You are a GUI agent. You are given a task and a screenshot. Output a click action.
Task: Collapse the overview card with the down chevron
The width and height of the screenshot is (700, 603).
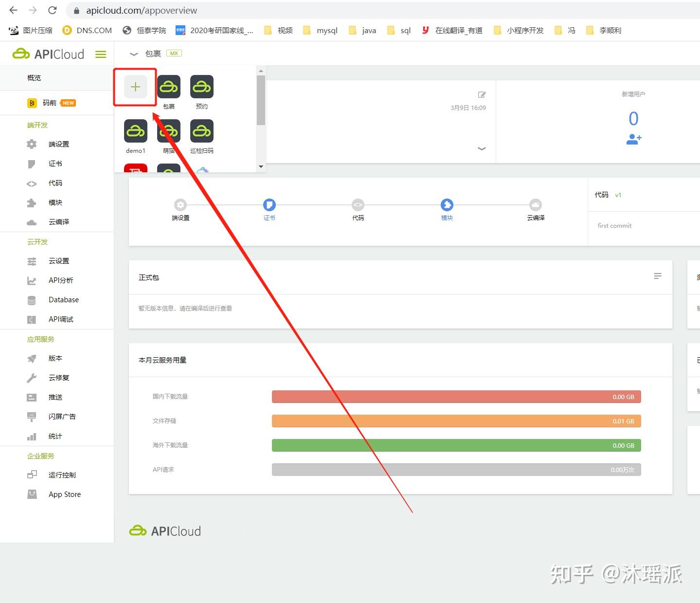pyautogui.click(x=481, y=148)
